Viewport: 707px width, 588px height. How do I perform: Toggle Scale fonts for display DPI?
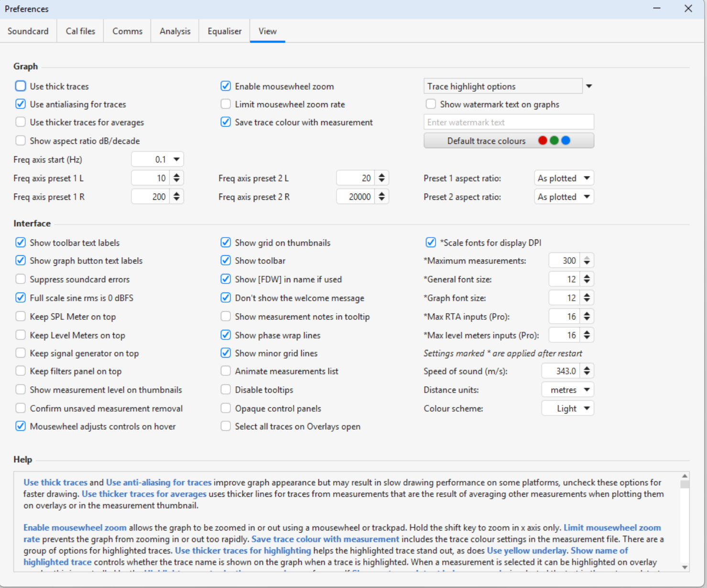[431, 242]
